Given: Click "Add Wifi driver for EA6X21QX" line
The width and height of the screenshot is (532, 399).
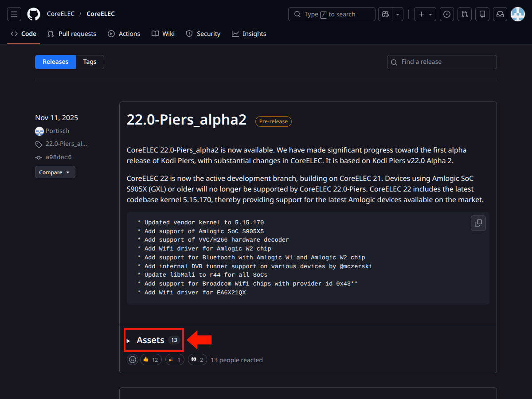Looking at the screenshot, I should 192,293.
